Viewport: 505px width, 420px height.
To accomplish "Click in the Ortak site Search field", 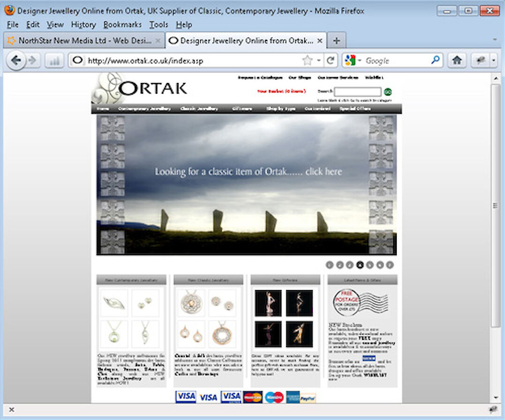I will (x=357, y=92).
